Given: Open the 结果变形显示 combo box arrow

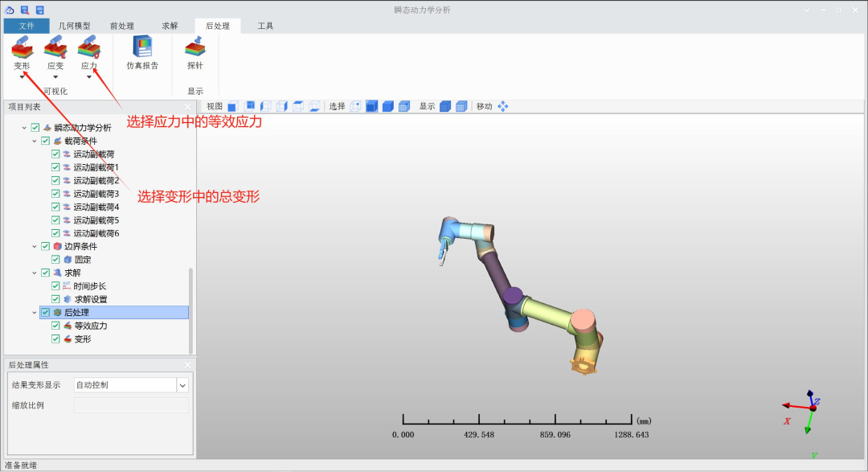Looking at the screenshot, I should 182,385.
